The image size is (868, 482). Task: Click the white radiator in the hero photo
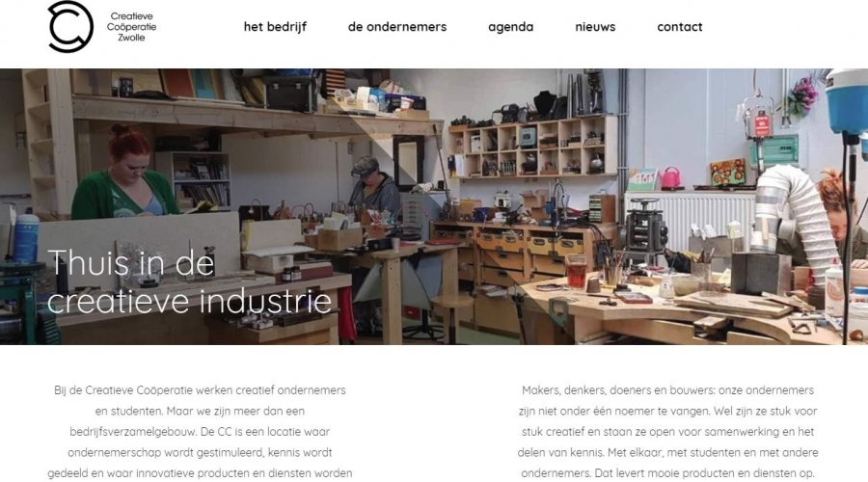690,220
